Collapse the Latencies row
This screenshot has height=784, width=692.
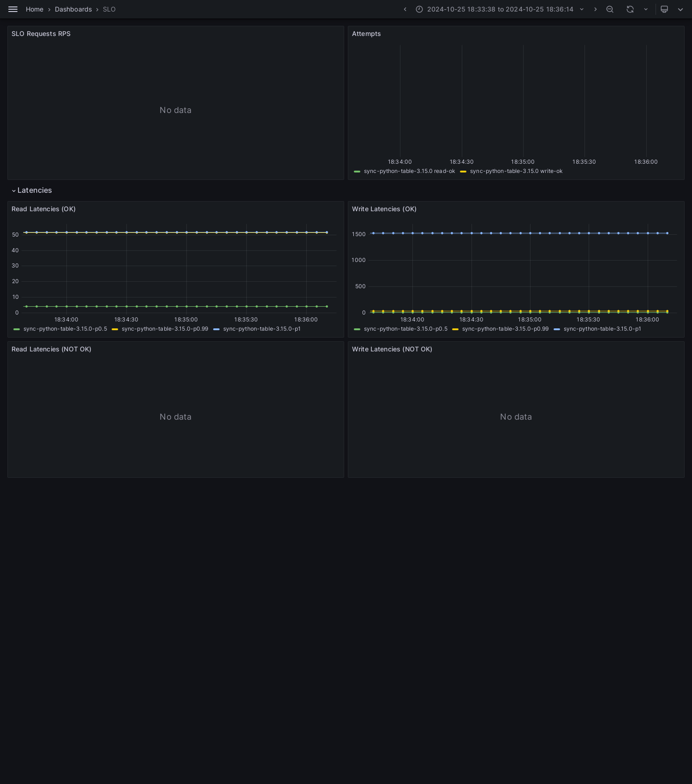31,190
